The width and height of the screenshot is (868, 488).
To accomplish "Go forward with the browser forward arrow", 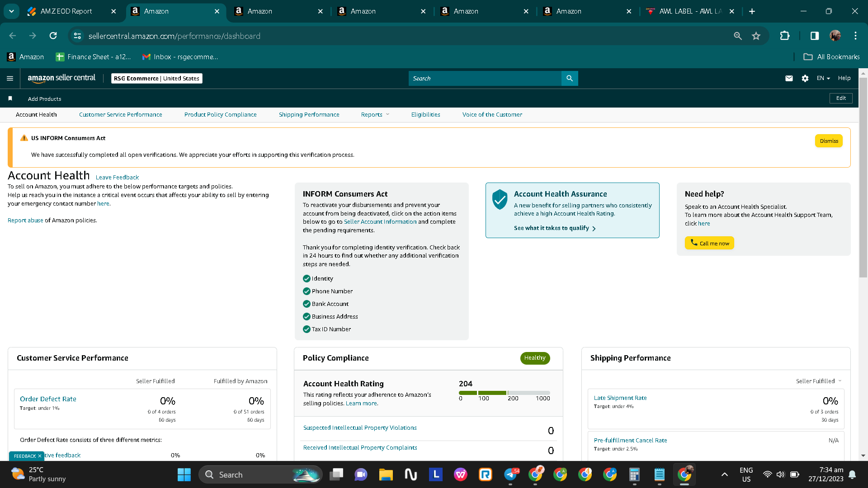I will [x=33, y=36].
